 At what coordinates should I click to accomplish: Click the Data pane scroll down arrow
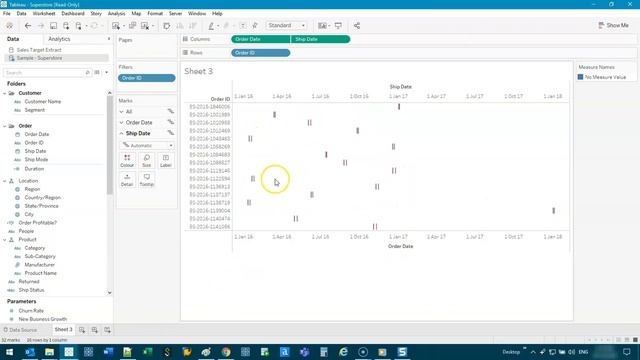109,293
